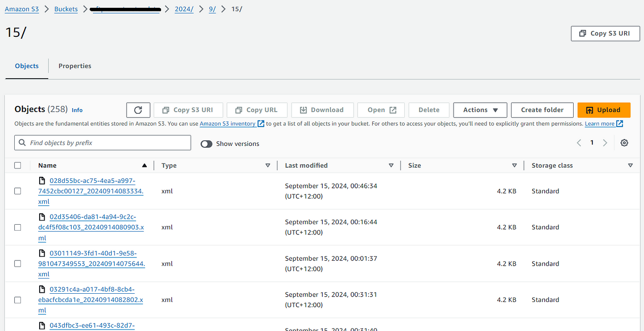Click file icon of 02d35406 object
This screenshot has width=644, height=331.
coord(42,217)
